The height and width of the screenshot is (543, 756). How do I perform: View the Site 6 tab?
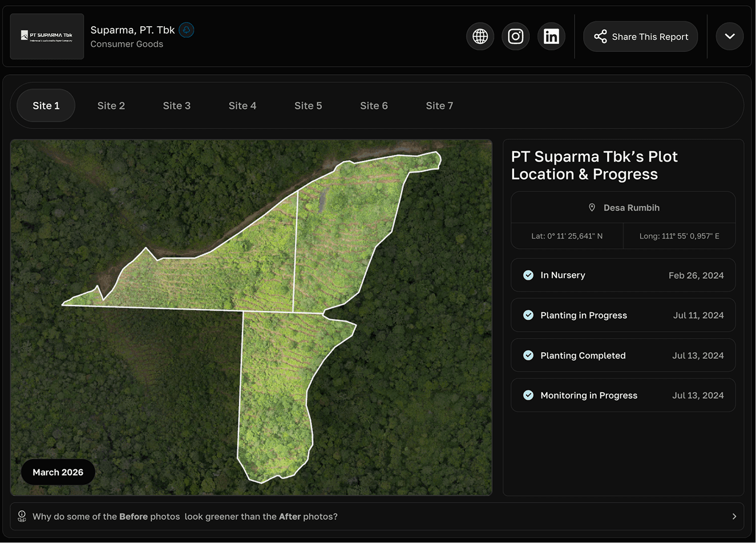click(374, 106)
